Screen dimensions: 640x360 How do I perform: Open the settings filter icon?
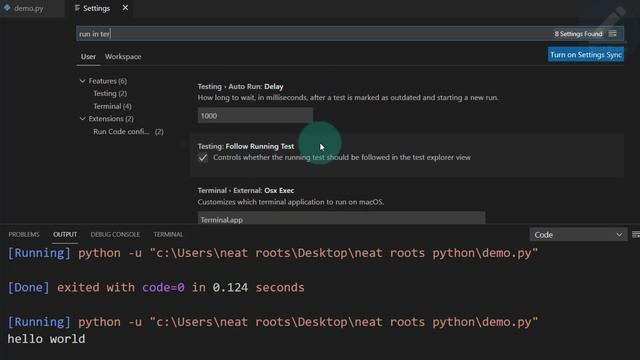click(612, 33)
